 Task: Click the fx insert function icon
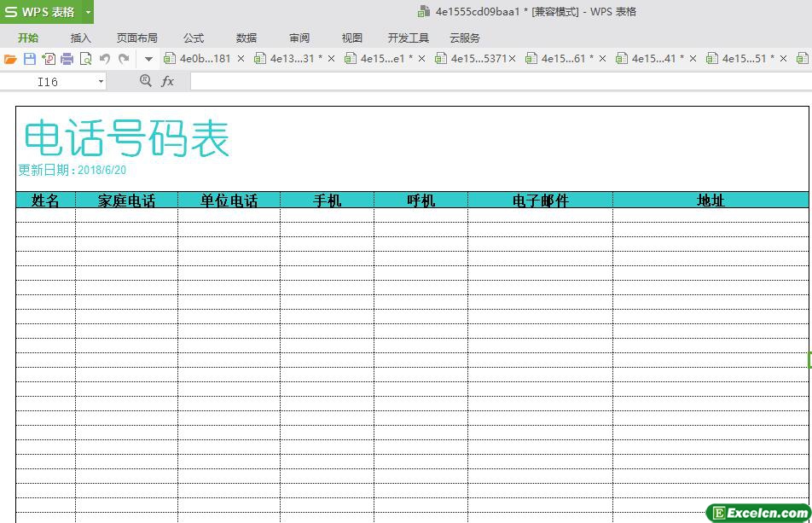[167, 81]
